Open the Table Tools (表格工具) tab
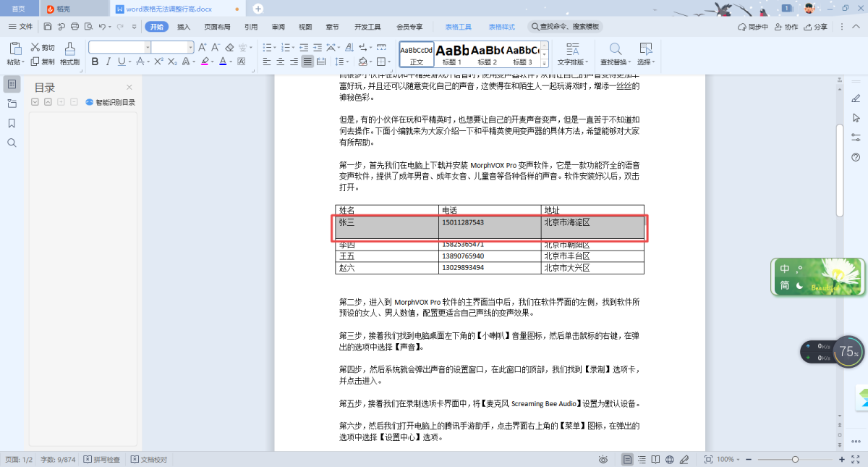The image size is (868, 467). click(458, 27)
